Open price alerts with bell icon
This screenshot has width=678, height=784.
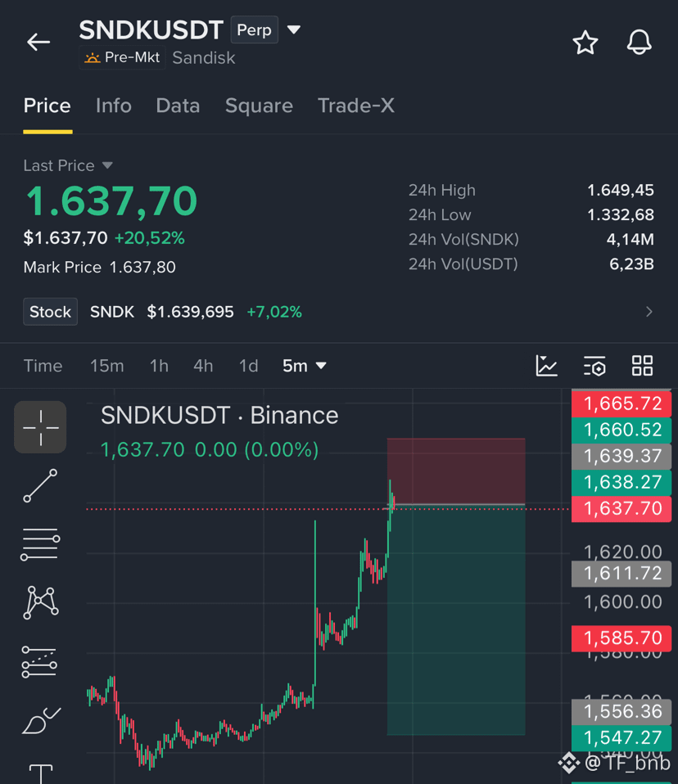[x=639, y=42]
